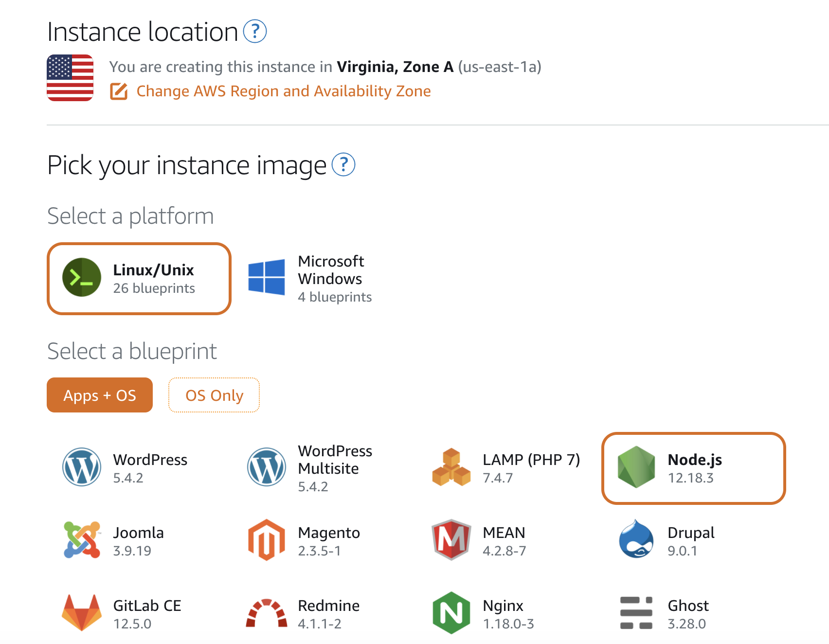Switch to the Apps + OS tab
The width and height of the screenshot is (829, 644).
100,395
